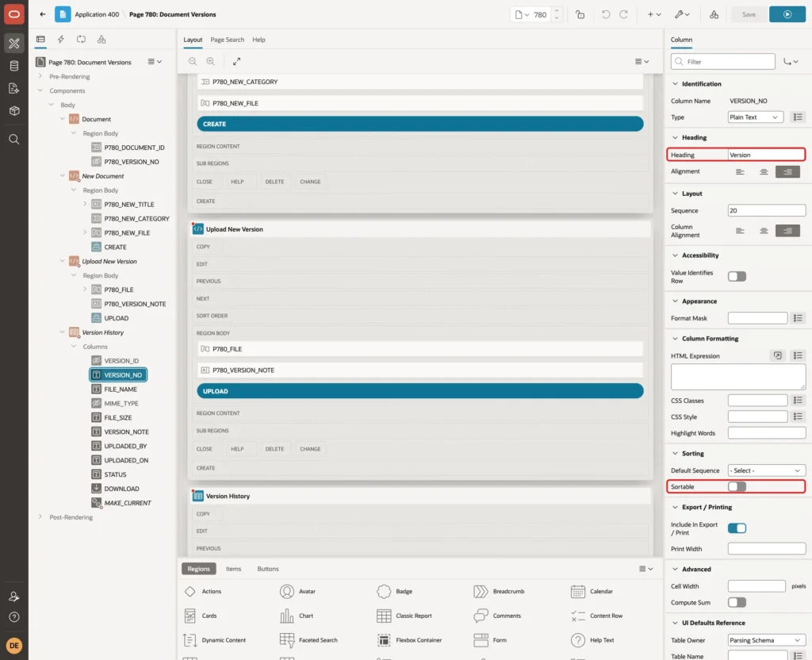Click the sidebar search magnifier icon
Viewport: 812px width, 660px height.
click(14, 140)
